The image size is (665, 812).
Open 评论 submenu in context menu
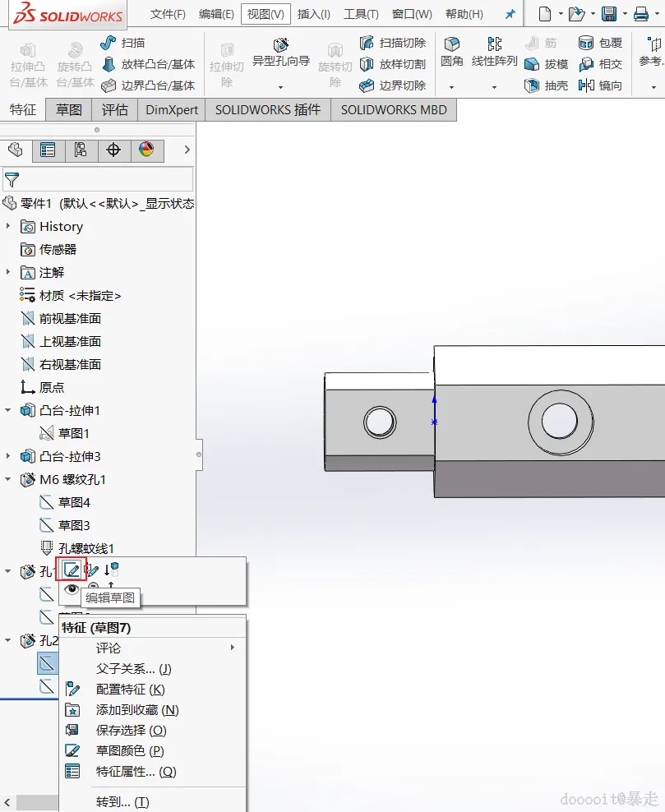tap(152, 648)
